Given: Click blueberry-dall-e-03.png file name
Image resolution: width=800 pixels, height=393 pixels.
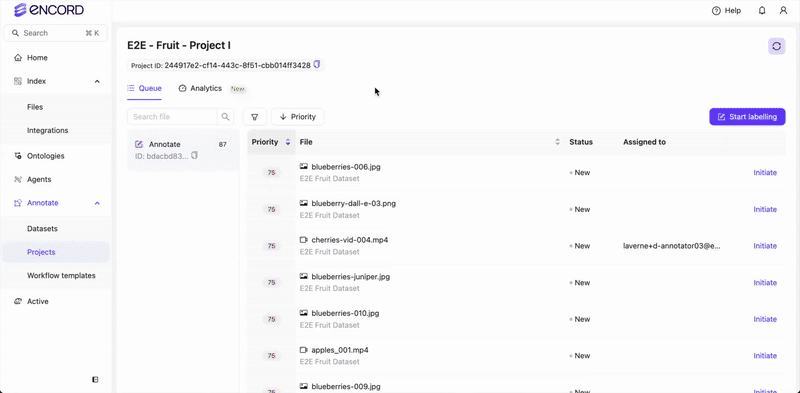Looking at the screenshot, I should pos(354,204).
